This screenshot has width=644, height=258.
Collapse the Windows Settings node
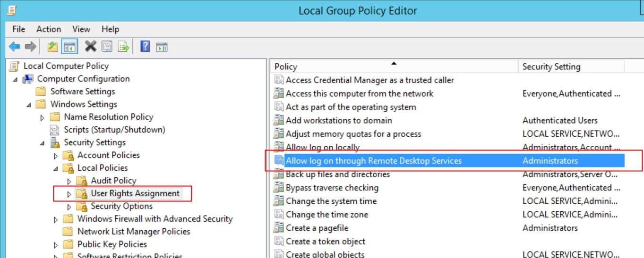point(29,105)
